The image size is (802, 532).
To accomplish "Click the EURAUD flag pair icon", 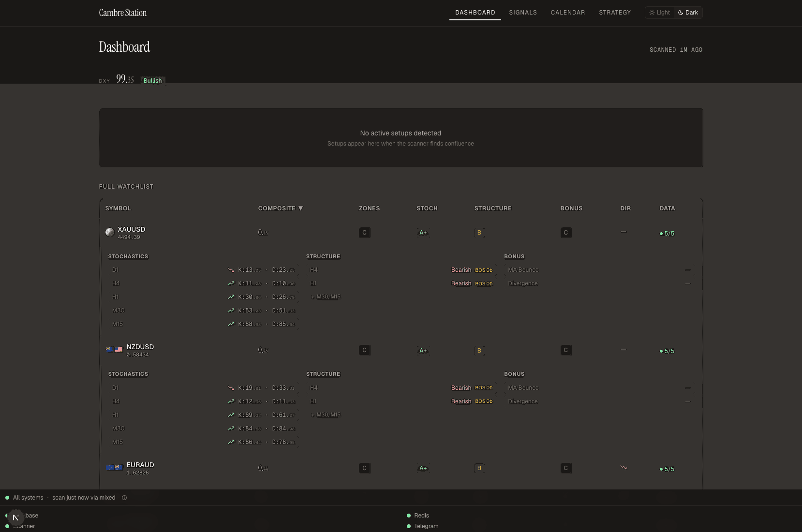I will click(114, 467).
